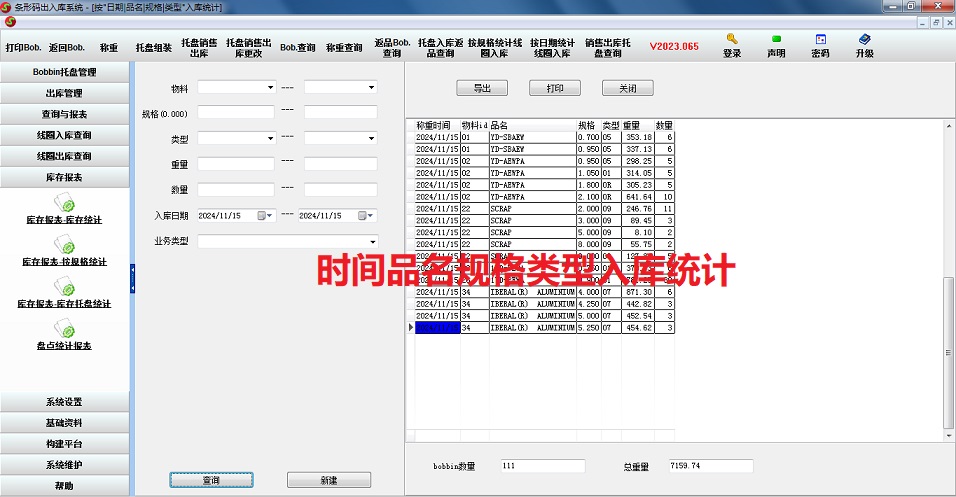Click the 登录 login key icon
This screenshot has width=956, height=497.
click(x=732, y=40)
